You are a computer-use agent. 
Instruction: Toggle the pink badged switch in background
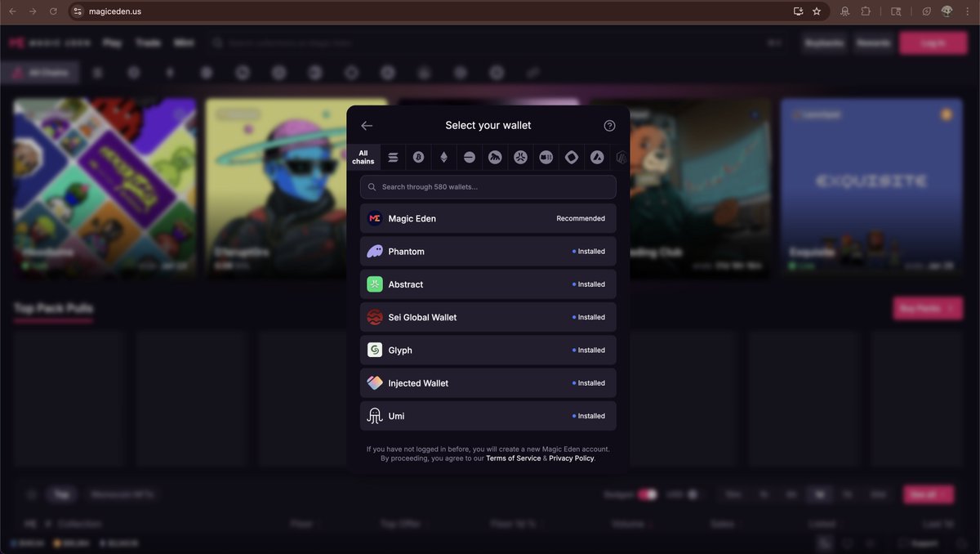pos(648,494)
